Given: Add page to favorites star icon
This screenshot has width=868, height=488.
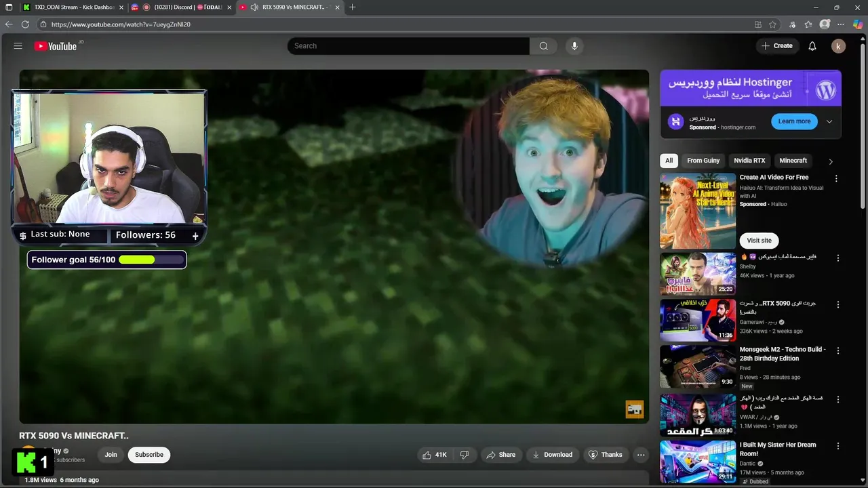Looking at the screenshot, I should click(772, 24).
